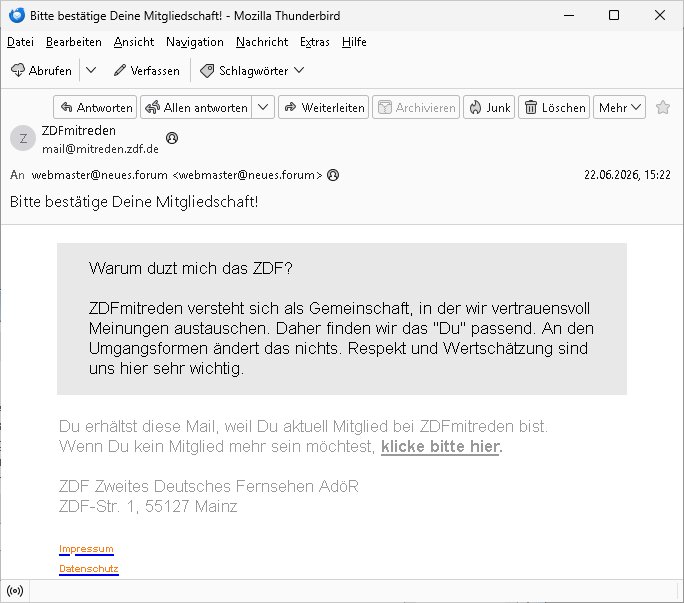The width and height of the screenshot is (684, 603).
Task: Open the Datei menu
Action: click(21, 42)
